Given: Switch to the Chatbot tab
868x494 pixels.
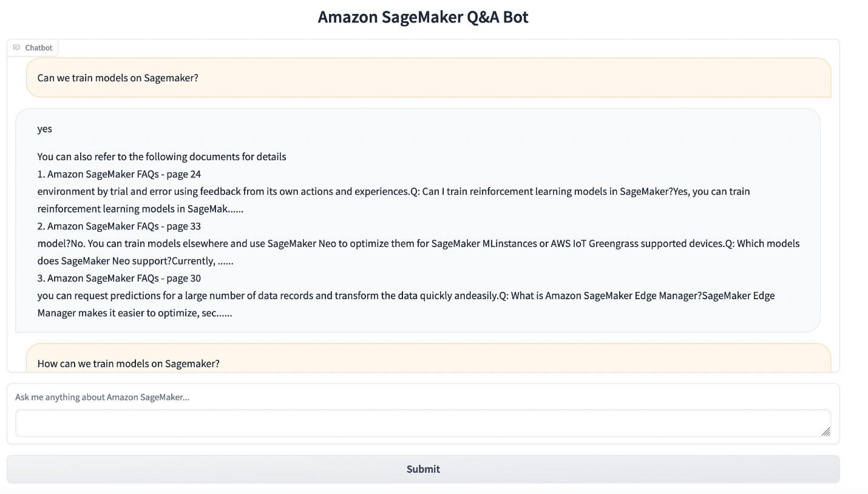Looking at the screenshot, I should click(32, 47).
